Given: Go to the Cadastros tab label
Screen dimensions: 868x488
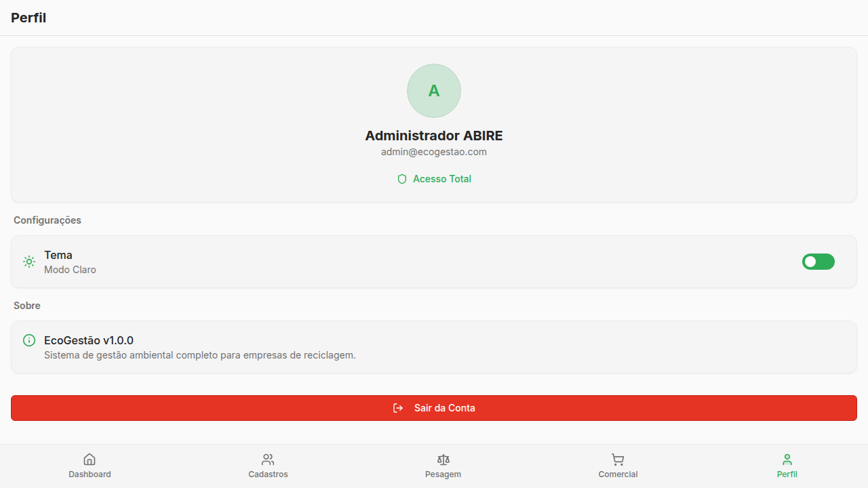Looking at the screenshot, I should pos(268,474).
